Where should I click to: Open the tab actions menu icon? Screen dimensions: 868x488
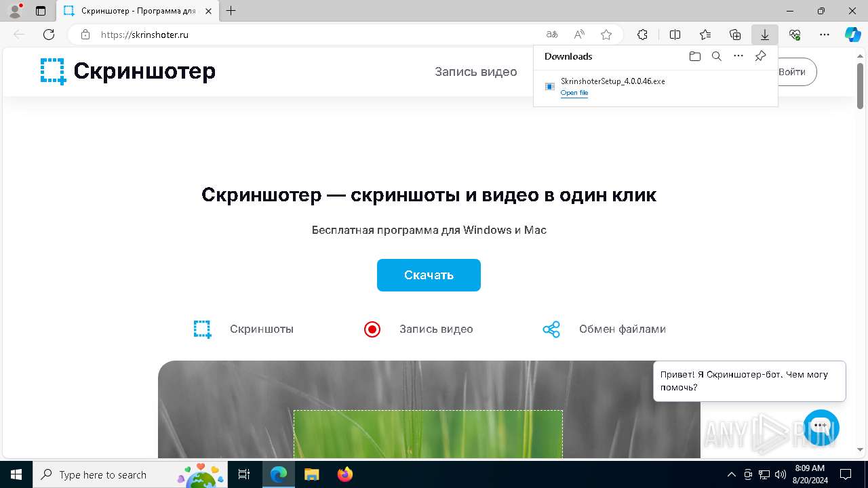click(x=41, y=11)
